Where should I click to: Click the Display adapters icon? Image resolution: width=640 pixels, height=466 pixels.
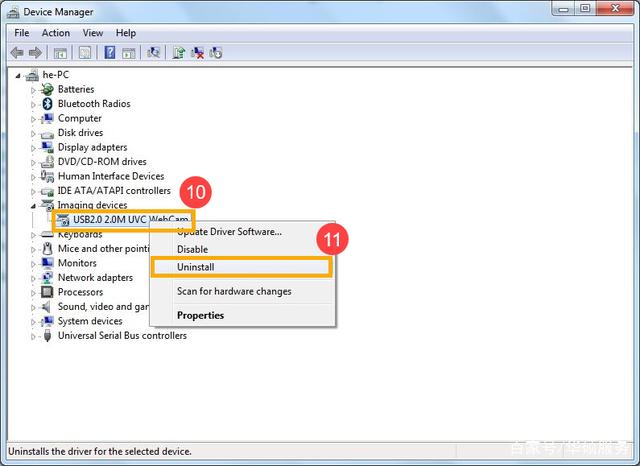tap(47, 147)
